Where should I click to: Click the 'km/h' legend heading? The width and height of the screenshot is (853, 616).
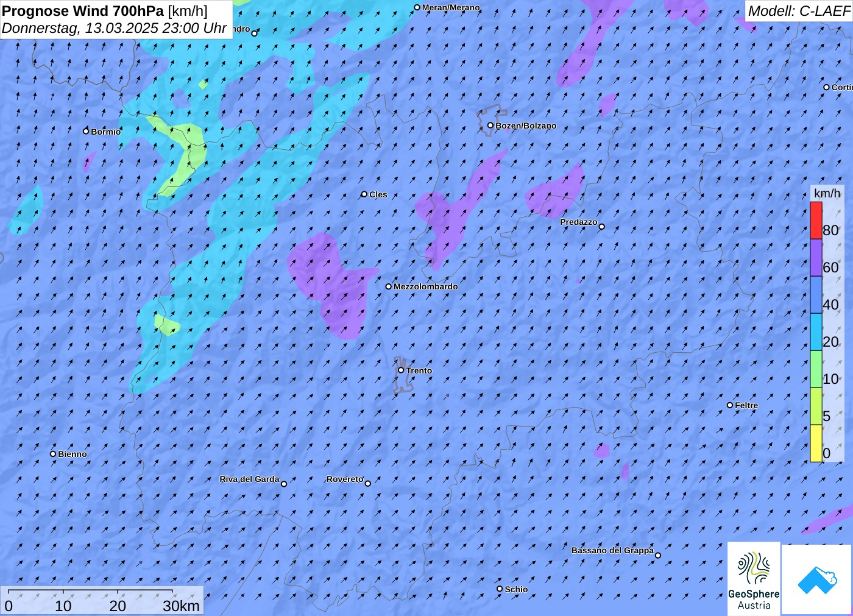coord(827,193)
